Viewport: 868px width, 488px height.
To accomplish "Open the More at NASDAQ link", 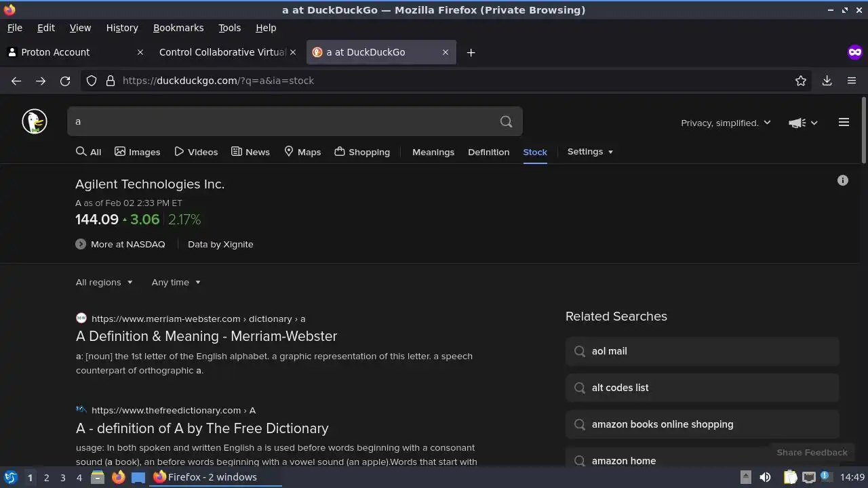I will [127, 244].
